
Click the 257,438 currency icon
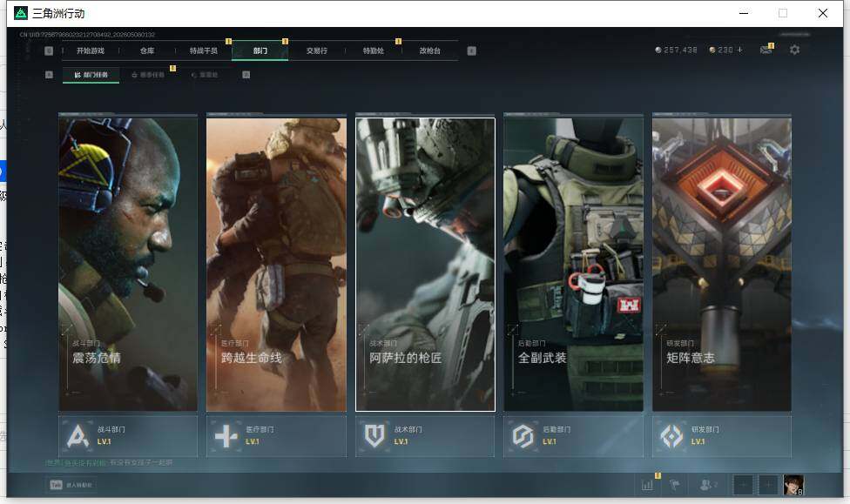click(x=658, y=50)
